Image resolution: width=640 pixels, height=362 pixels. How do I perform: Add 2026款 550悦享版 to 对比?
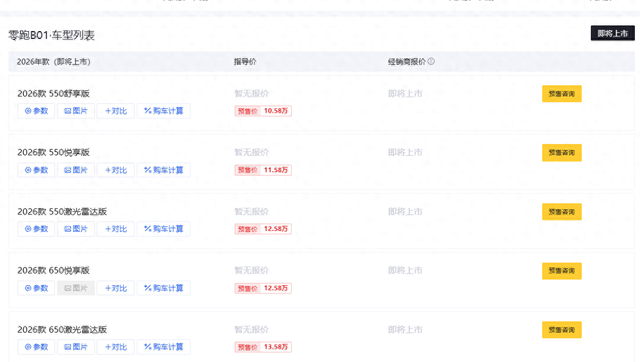[116, 170]
